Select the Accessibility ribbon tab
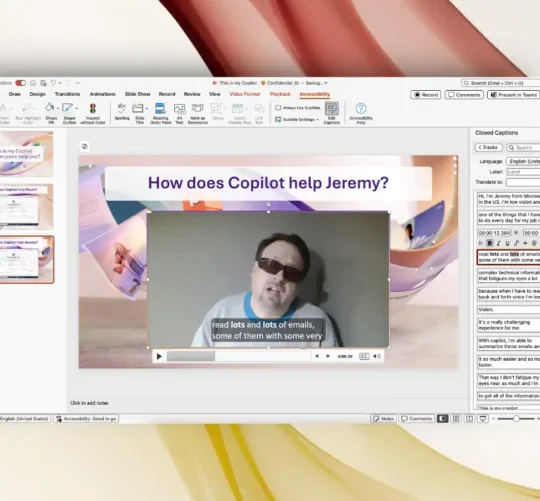Image resolution: width=540 pixels, height=501 pixels. click(x=314, y=94)
